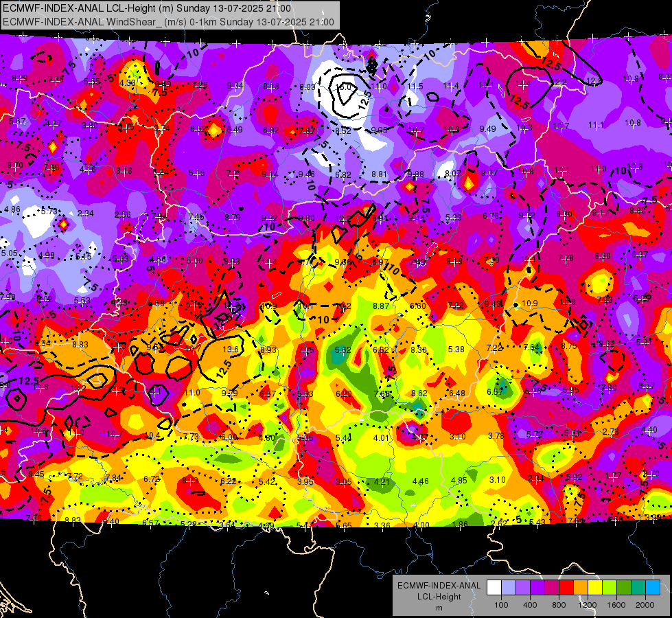Click grid value 8.29
Screen dimensions: 672x618
[x=20, y=78]
